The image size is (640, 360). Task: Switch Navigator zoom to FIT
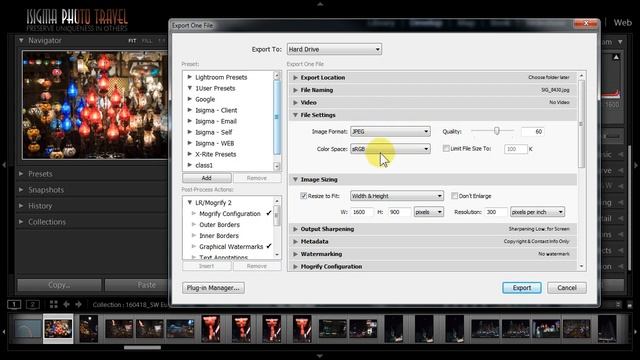pyautogui.click(x=132, y=41)
